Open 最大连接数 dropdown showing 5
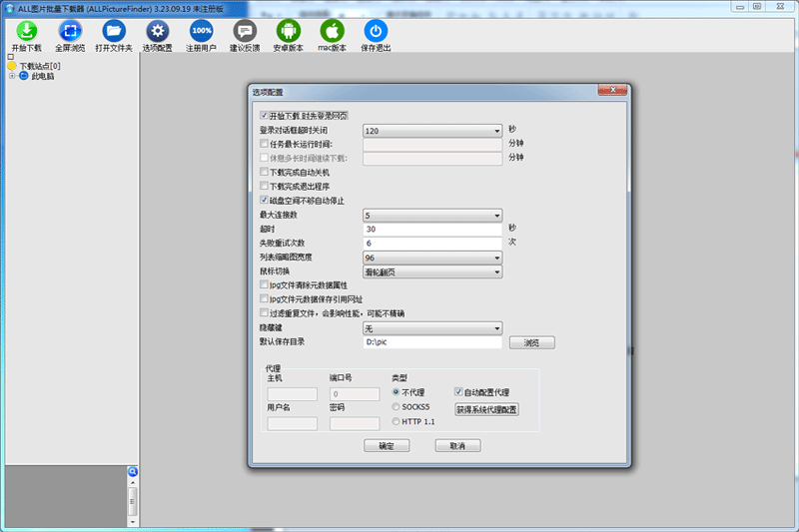 pos(432,216)
